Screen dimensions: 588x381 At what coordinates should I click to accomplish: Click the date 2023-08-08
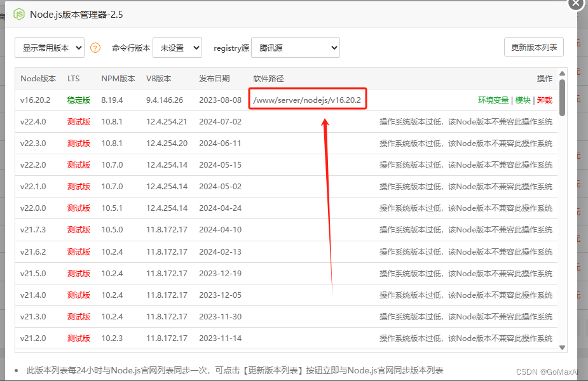point(221,100)
